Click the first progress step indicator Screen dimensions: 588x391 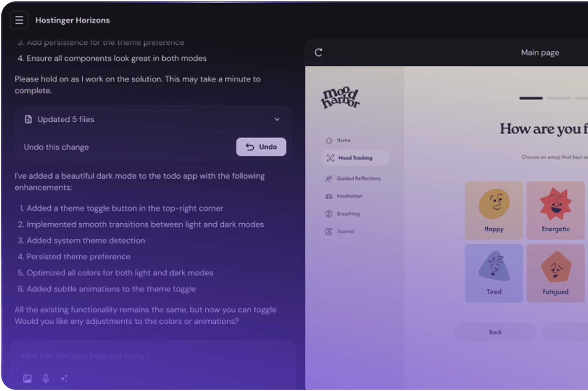[531, 98]
